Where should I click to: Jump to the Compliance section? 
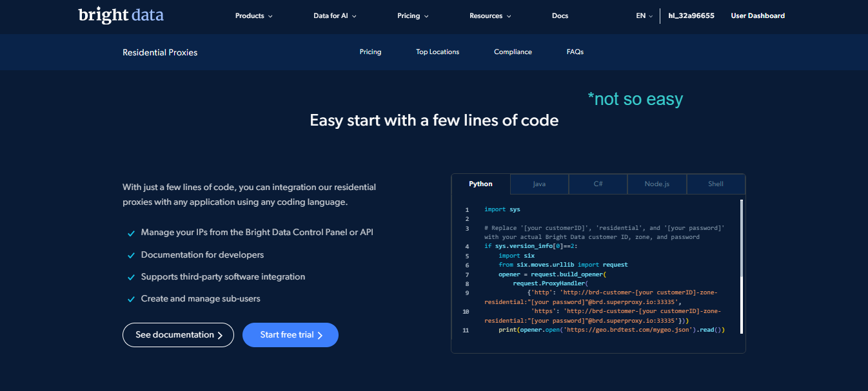coord(513,52)
